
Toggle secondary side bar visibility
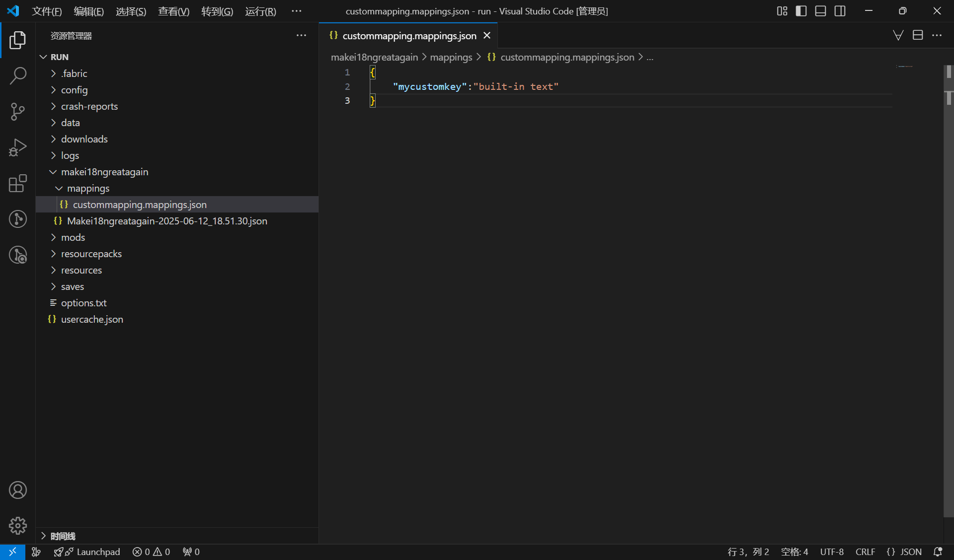(840, 11)
